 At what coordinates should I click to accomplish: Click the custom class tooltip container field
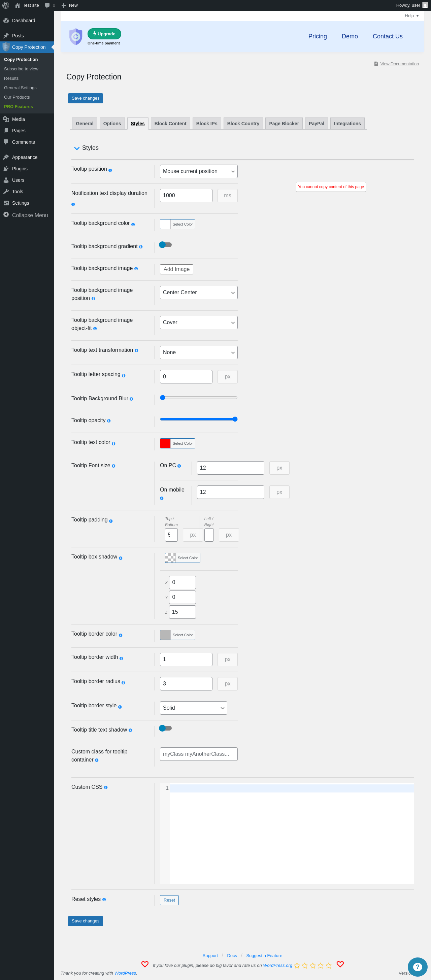click(199, 754)
